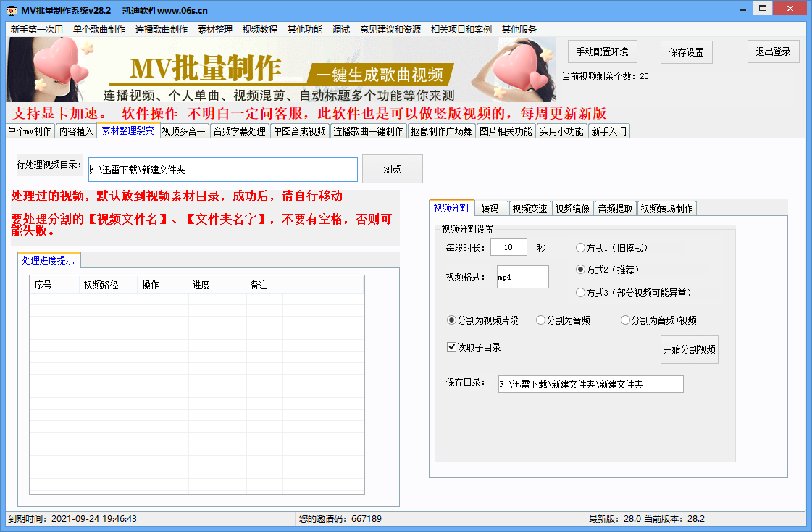Image resolution: width=812 pixels, height=532 pixels.
Task: Click the MV批量制作 banner image
Action: (x=280, y=70)
